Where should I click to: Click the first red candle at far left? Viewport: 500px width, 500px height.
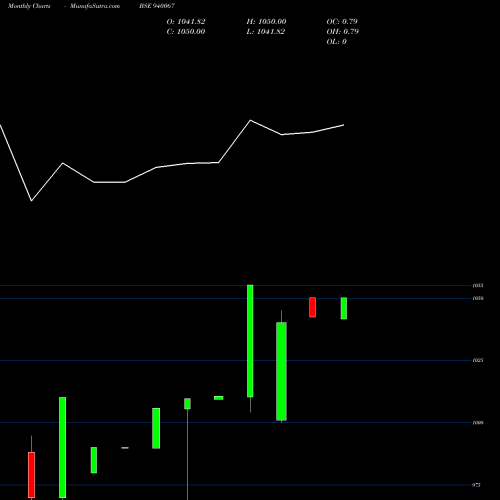[31, 475]
